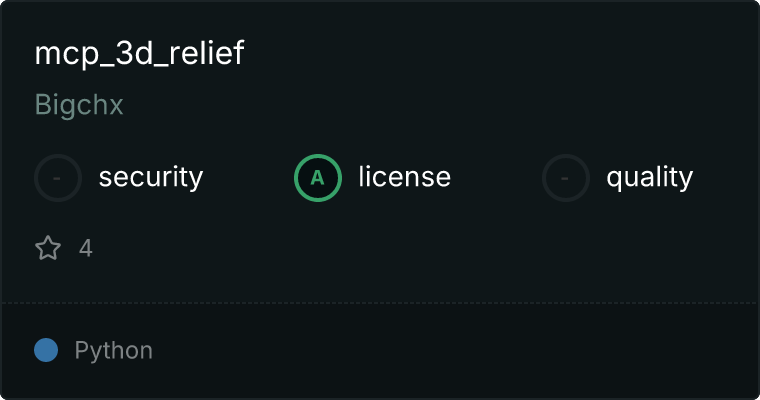Click the empty quality grade circle
The height and width of the screenshot is (400, 760).
(566, 178)
